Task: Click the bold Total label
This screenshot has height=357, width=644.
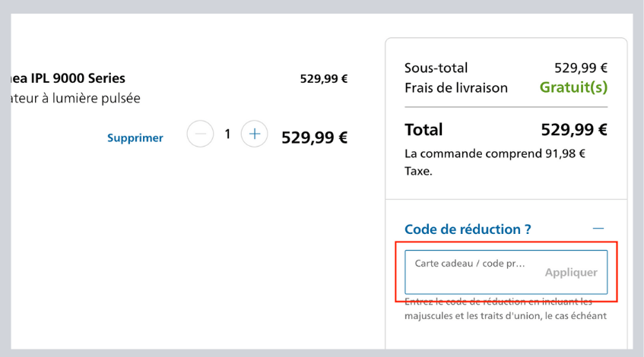Action: [x=424, y=129]
